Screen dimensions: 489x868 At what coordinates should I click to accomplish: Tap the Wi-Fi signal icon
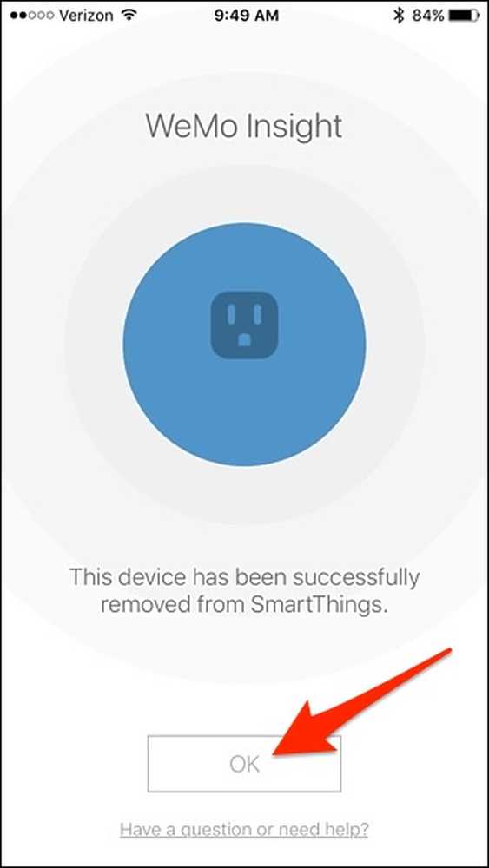click(x=129, y=15)
